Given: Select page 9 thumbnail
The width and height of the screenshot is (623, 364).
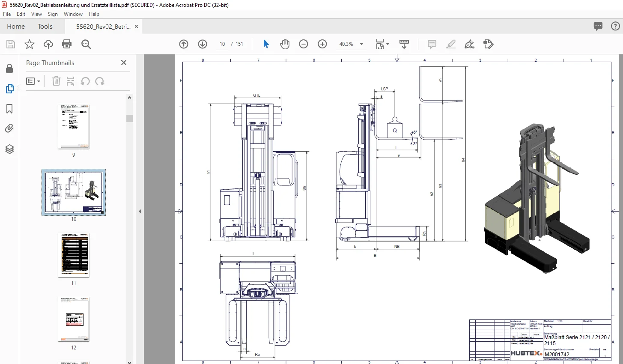Looking at the screenshot, I should coord(74,126).
